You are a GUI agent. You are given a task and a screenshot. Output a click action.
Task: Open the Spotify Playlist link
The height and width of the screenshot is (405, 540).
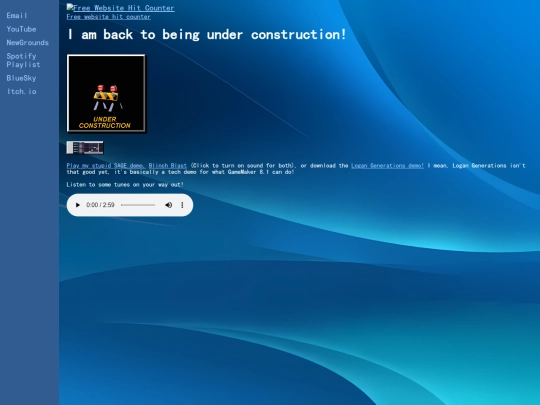[x=23, y=60]
